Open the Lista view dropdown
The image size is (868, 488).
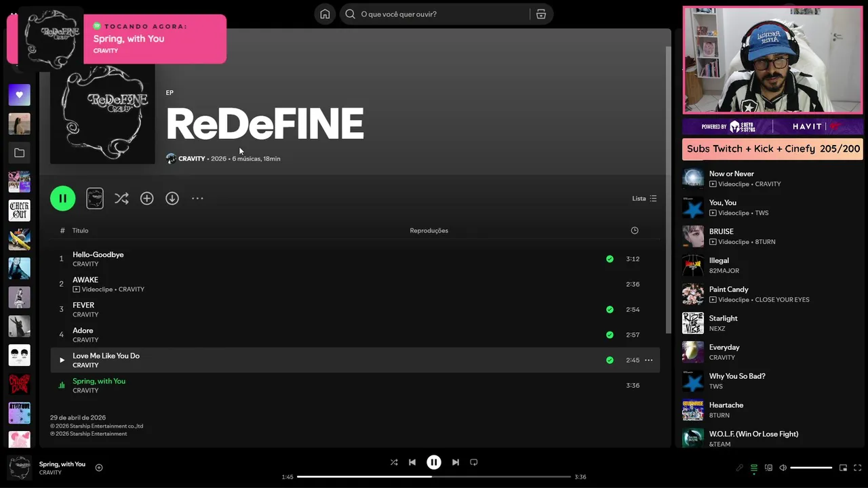coord(644,199)
